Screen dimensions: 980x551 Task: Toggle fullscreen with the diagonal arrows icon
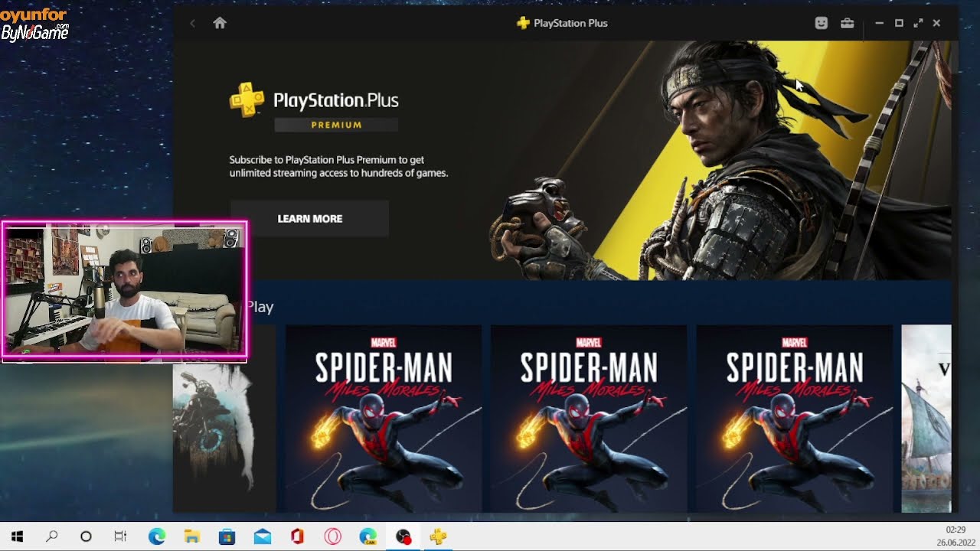[918, 23]
